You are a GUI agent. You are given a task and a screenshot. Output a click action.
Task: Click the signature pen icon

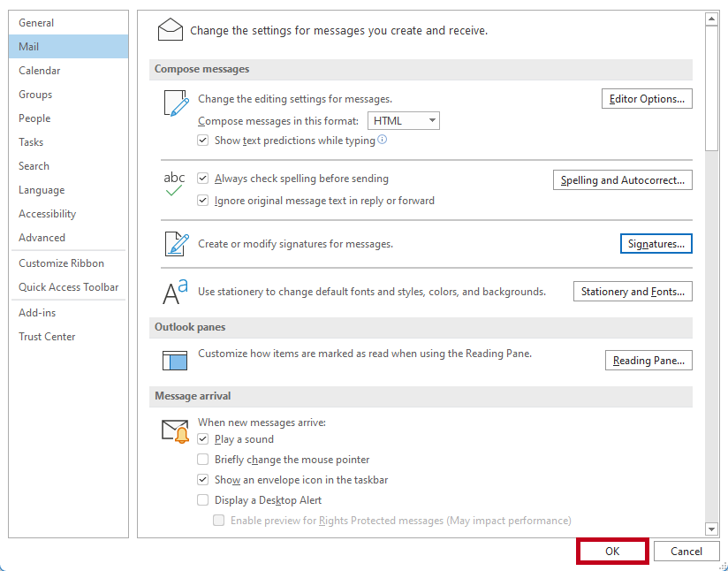(x=177, y=244)
